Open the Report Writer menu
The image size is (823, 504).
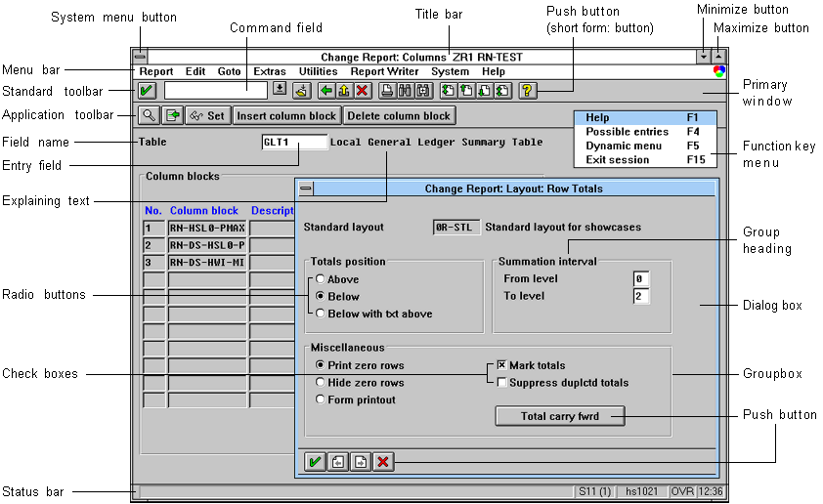pos(384,71)
